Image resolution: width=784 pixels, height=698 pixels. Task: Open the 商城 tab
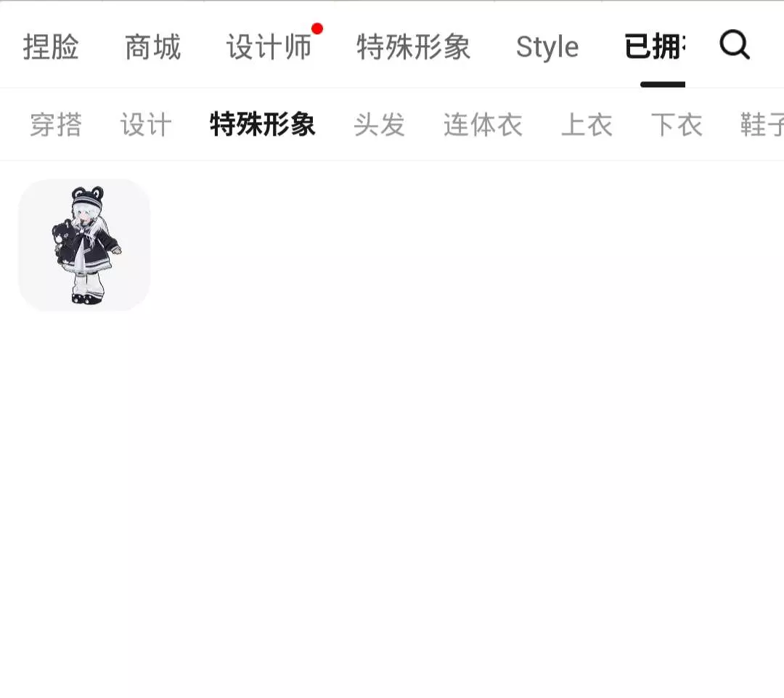[x=152, y=47]
